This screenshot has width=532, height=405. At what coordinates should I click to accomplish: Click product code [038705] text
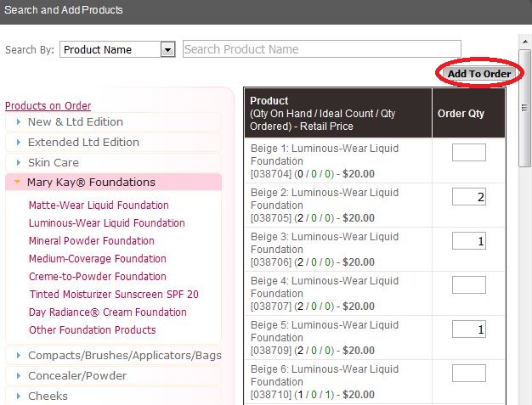coord(271,218)
